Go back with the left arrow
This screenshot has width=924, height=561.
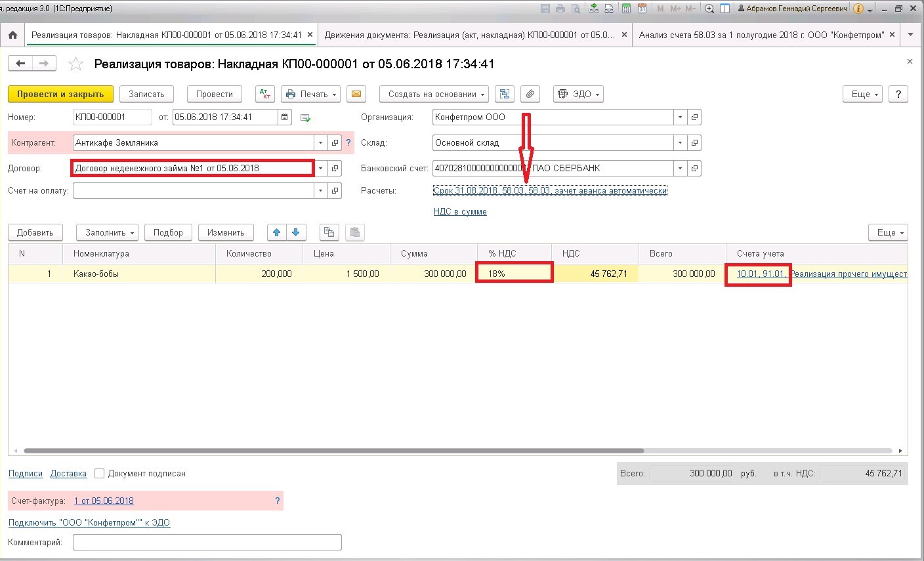[20, 64]
